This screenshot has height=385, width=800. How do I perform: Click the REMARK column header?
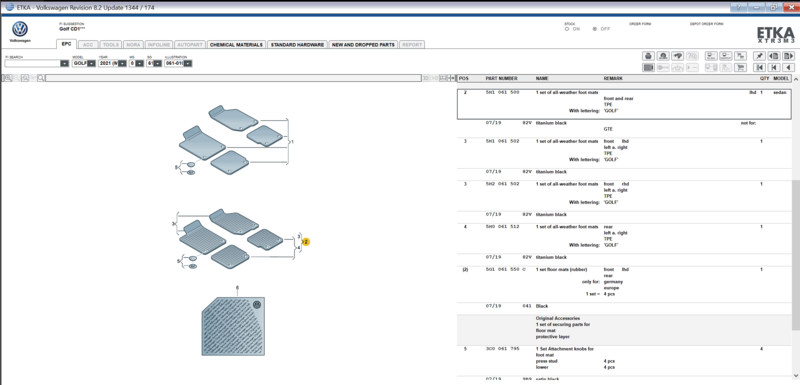pos(613,79)
